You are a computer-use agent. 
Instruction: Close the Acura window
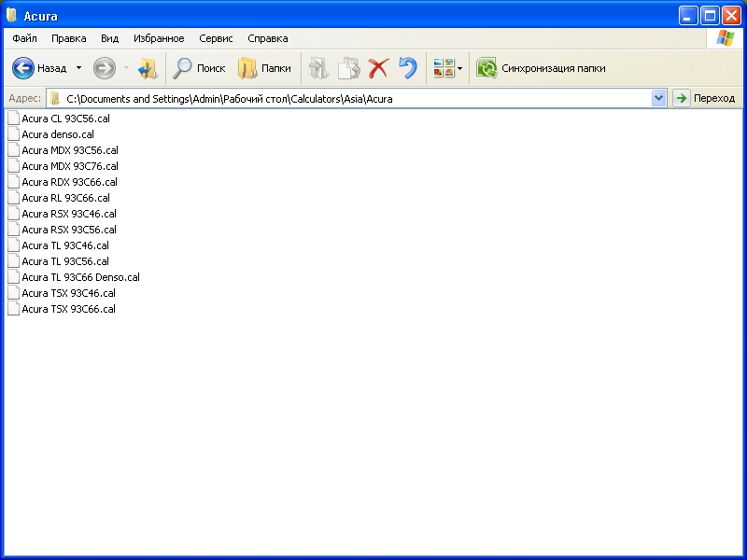pyautogui.click(x=731, y=16)
